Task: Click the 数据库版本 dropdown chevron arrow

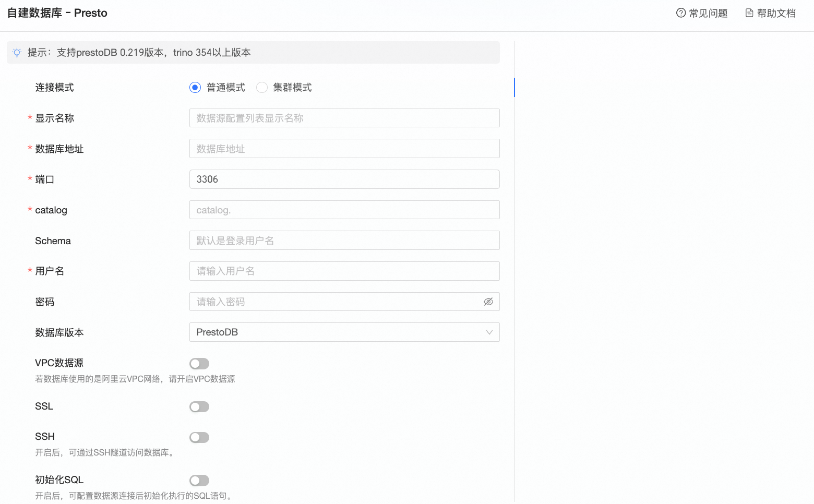Action: (489, 332)
